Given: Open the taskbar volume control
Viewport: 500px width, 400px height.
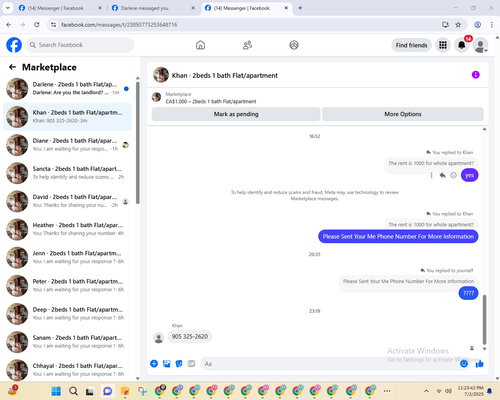Looking at the screenshot, I should [x=448, y=391].
